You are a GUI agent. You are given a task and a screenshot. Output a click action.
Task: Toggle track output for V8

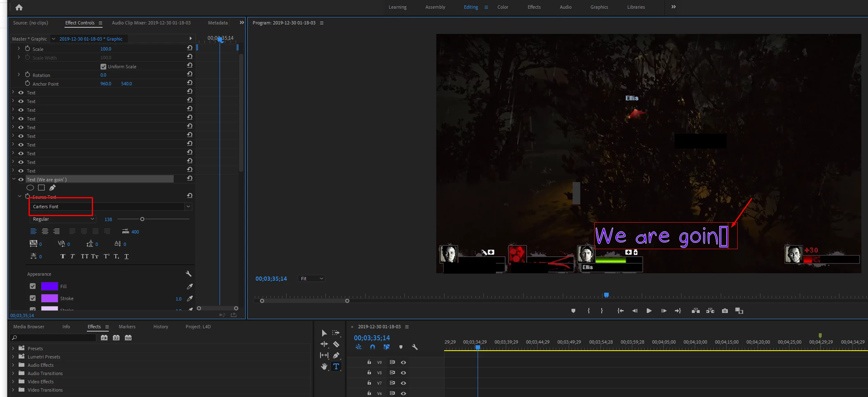(404, 373)
